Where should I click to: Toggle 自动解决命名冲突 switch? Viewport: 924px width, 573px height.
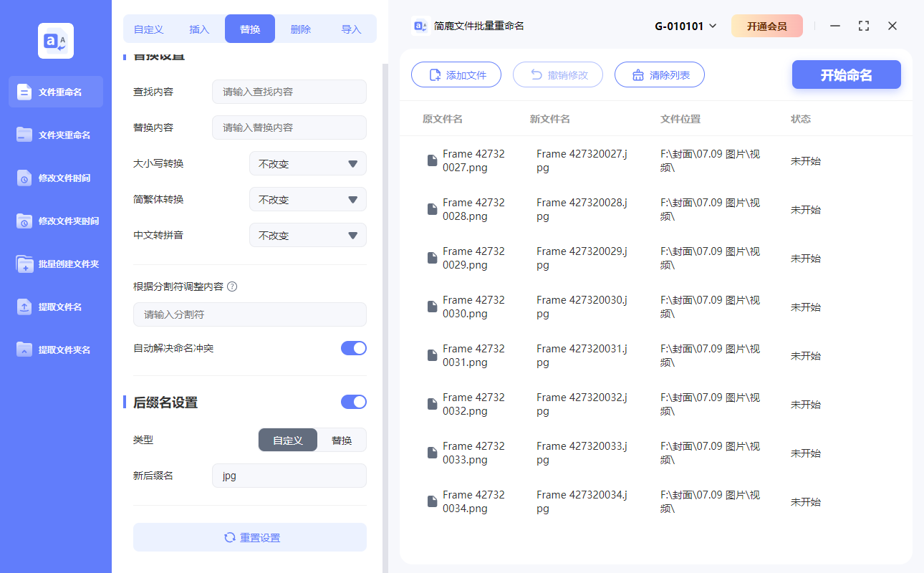point(354,348)
